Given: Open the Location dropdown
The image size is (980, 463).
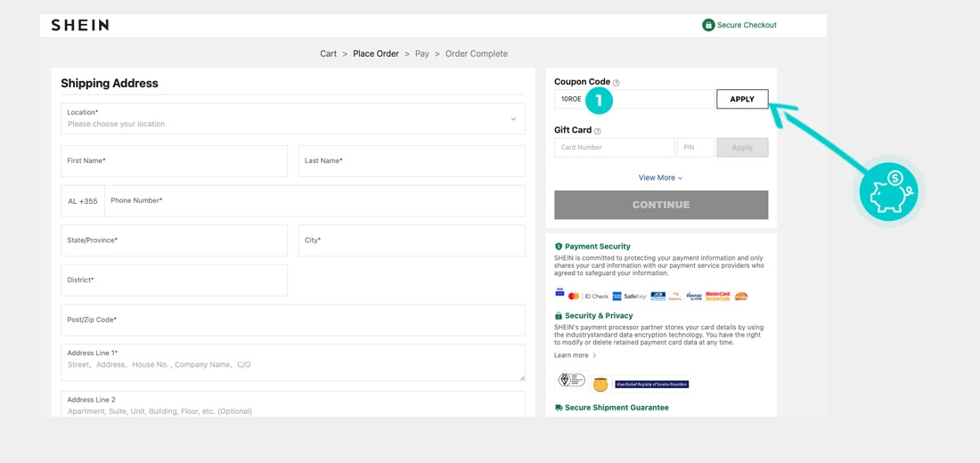Looking at the screenshot, I should tap(293, 118).
